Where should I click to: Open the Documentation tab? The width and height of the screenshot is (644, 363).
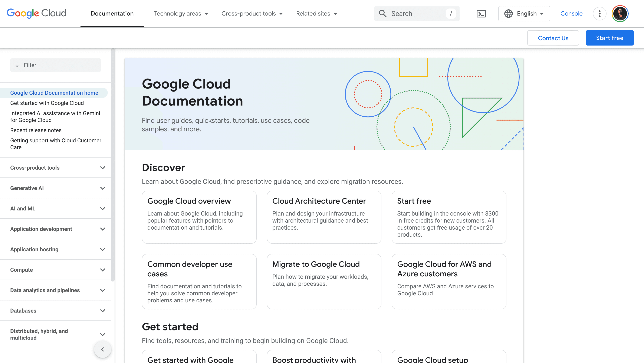point(112,13)
